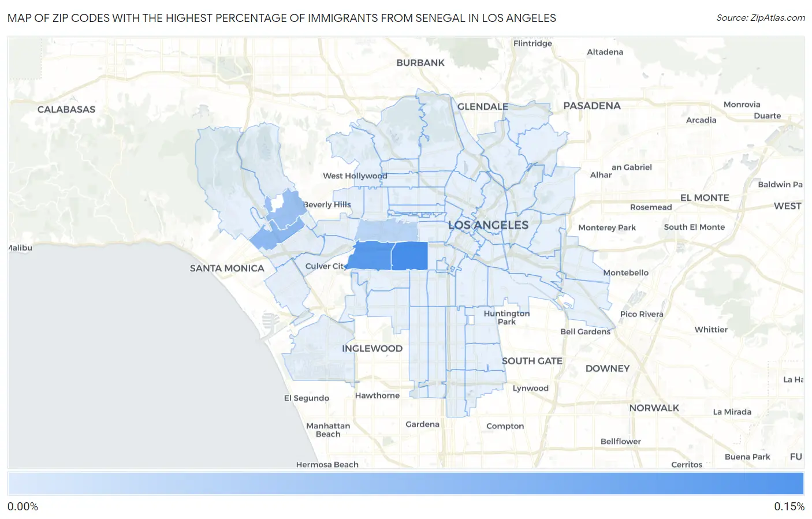The image size is (812, 519).
Task: Click the Pico Rivera label
Action: (x=642, y=315)
